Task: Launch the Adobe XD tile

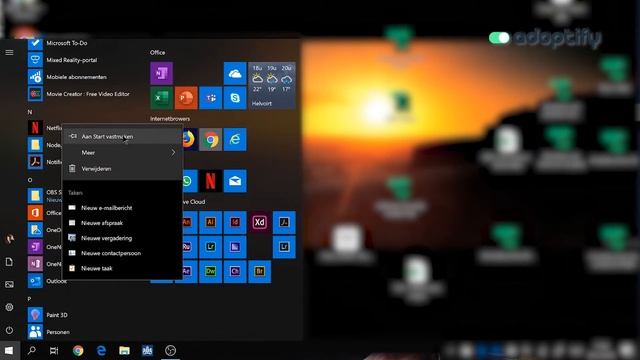Action: pos(259,222)
